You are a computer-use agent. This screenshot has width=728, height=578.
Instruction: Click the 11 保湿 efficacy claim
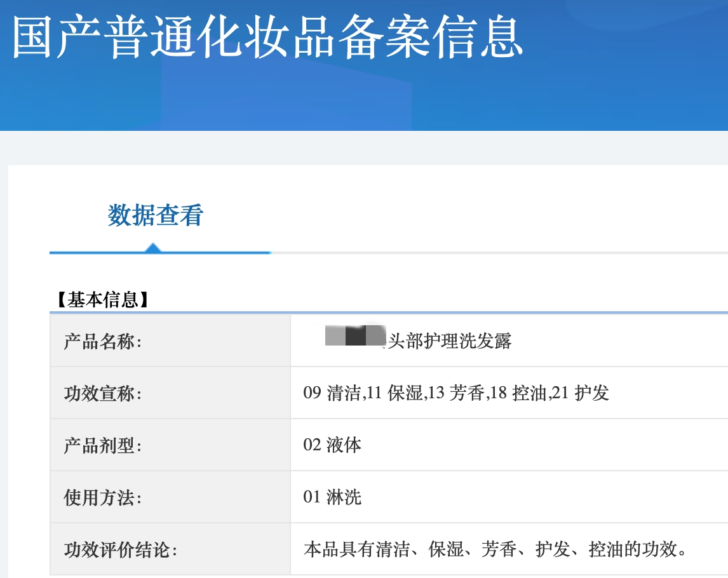(395, 393)
